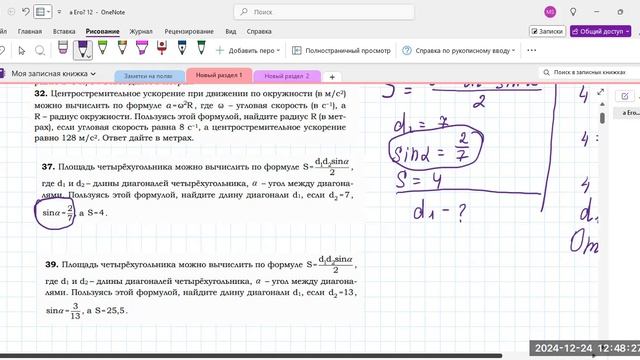Image resolution: width=640 pixels, height=360 pixels.
Task: Open the Журнал ribbon tab
Action: (x=141, y=31)
